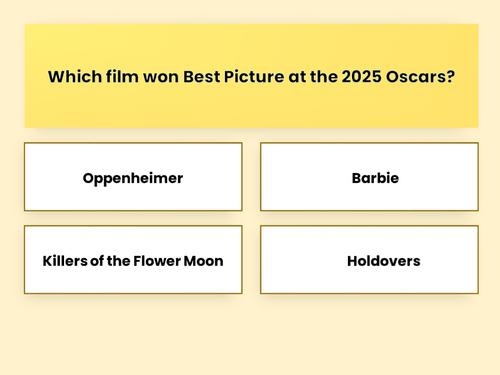Image resolution: width=500 pixels, height=375 pixels.
Task: Tap the white card labeled Holdovers
Action: pyautogui.click(x=369, y=259)
